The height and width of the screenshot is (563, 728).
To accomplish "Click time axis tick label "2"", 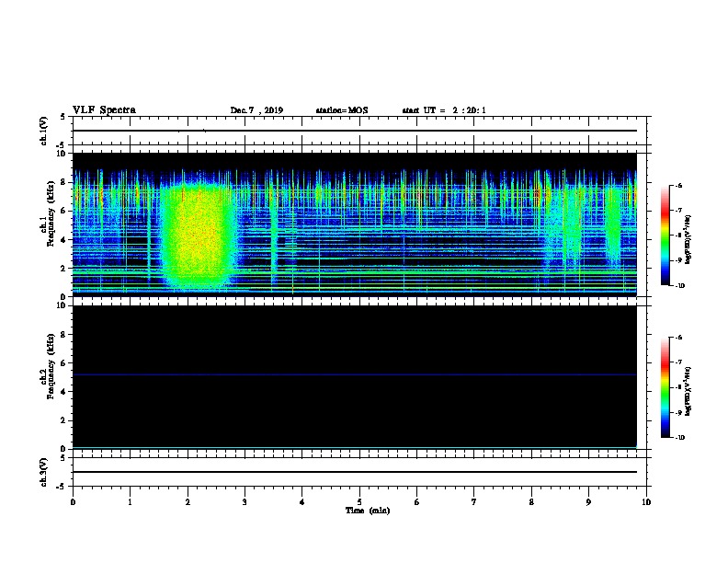I will coord(188,502).
